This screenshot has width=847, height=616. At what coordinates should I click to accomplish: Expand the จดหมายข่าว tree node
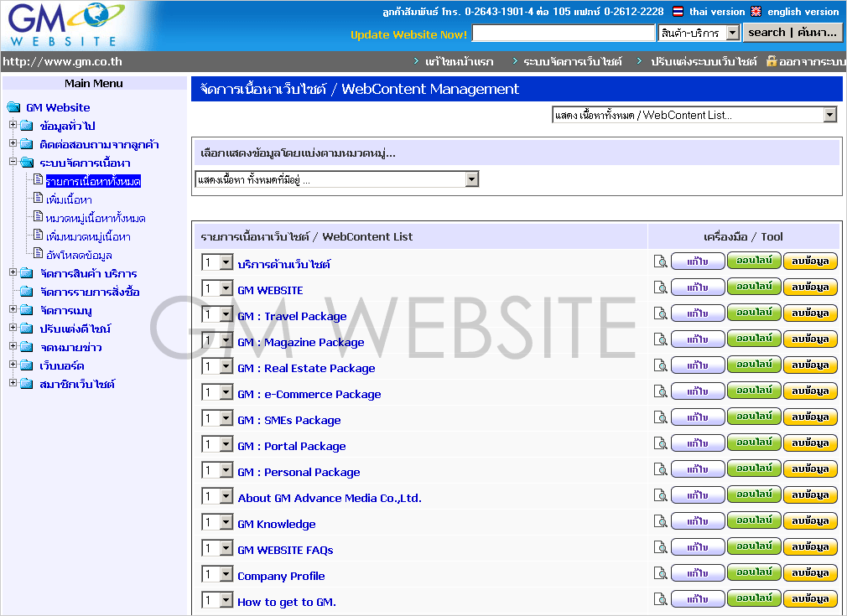pyautogui.click(x=13, y=345)
